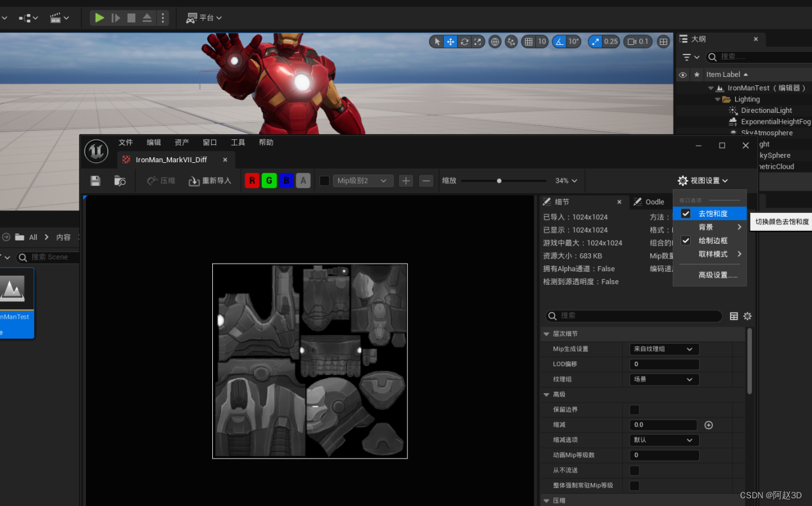The height and width of the screenshot is (506, 812).
Task: Toggle the alpha A channel
Action: click(x=303, y=181)
